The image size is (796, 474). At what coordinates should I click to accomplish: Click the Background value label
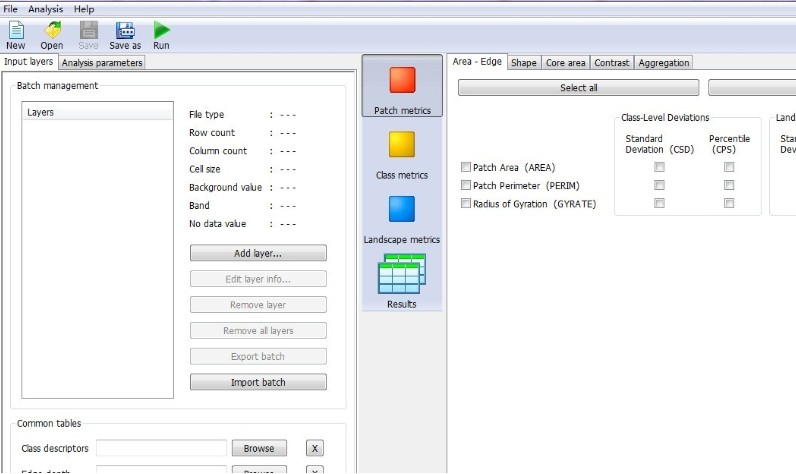click(225, 188)
